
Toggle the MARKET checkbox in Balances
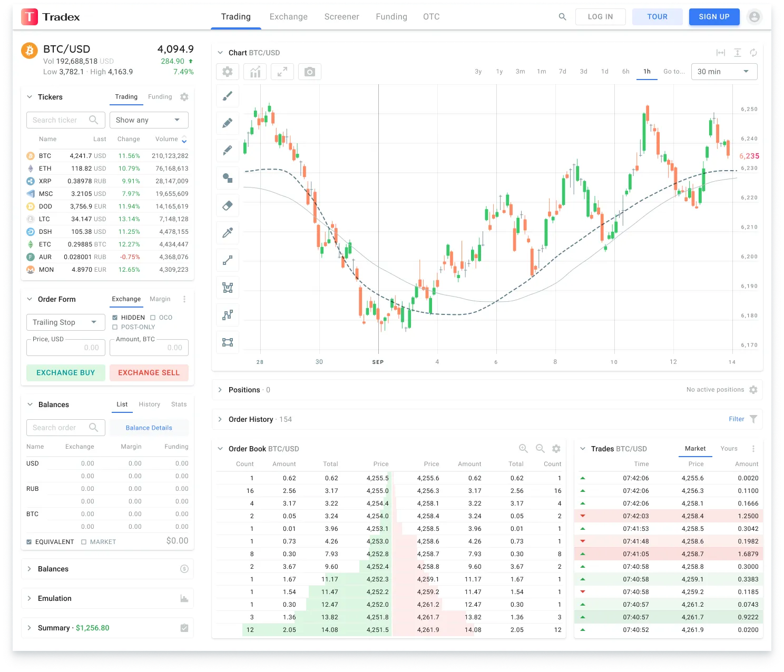click(x=85, y=541)
